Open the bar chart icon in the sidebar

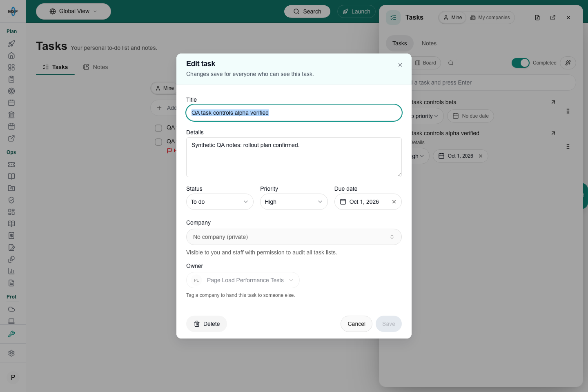(x=11, y=271)
